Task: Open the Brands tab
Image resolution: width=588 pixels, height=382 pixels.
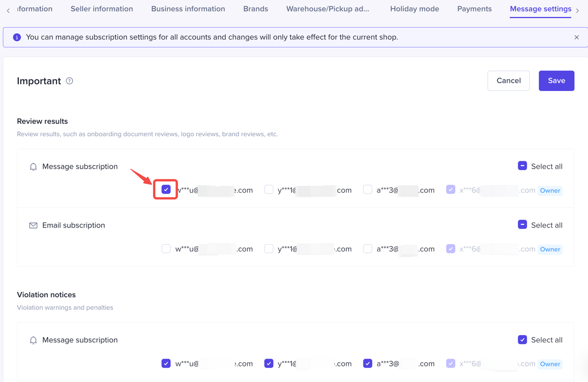Action: point(255,9)
